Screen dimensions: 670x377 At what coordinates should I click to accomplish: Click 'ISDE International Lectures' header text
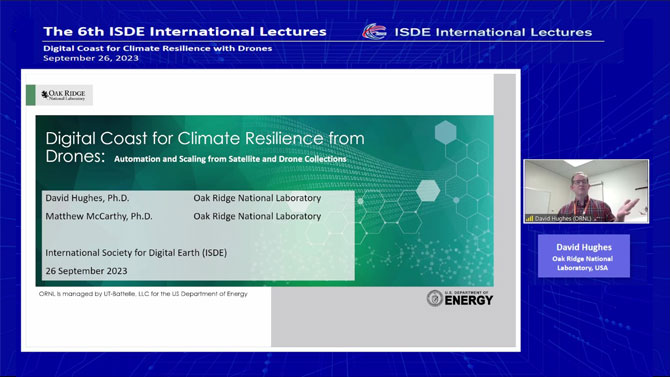point(493,32)
